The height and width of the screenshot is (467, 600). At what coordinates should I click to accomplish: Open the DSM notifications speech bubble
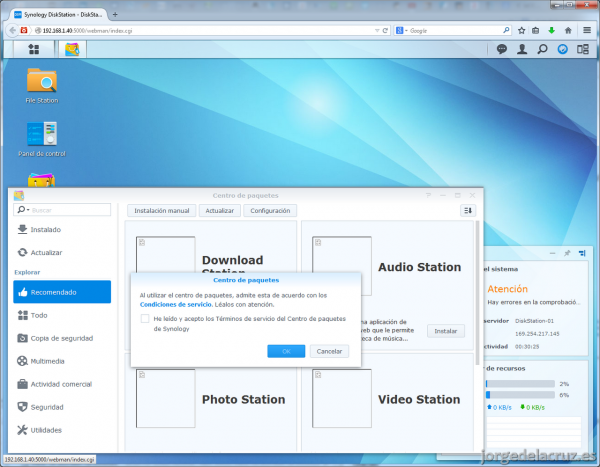(x=502, y=49)
